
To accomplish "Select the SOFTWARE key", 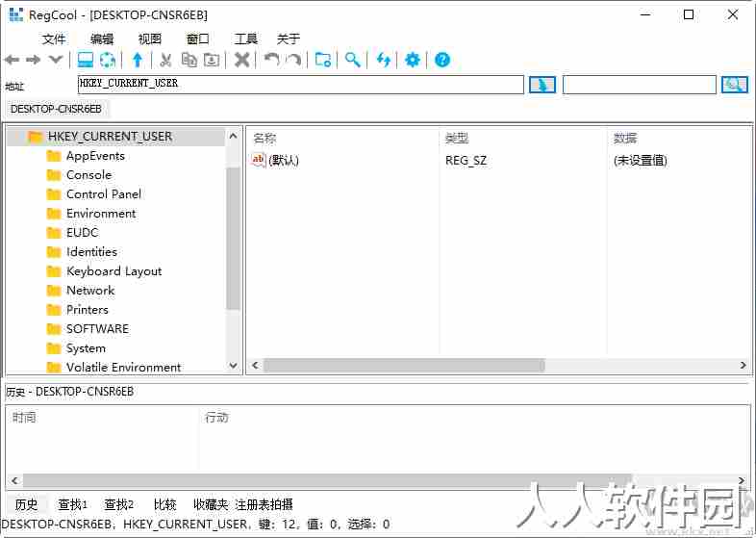I will pos(97,329).
